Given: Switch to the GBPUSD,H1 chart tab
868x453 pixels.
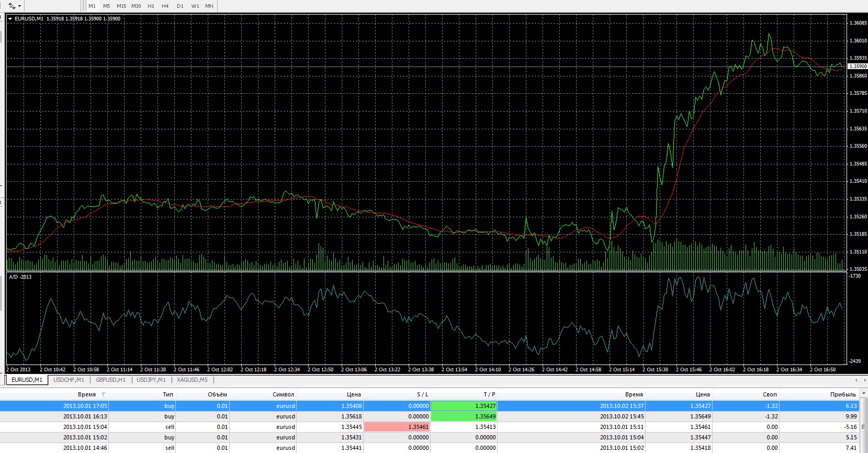Looking at the screenshot, I should [x=110, y=380].
